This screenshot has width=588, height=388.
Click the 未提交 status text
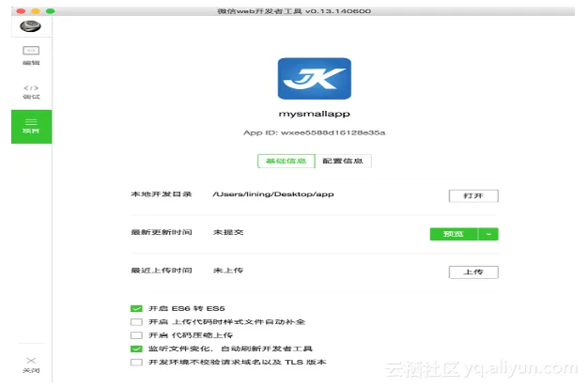pyautogui.click(x=228, y=232)
